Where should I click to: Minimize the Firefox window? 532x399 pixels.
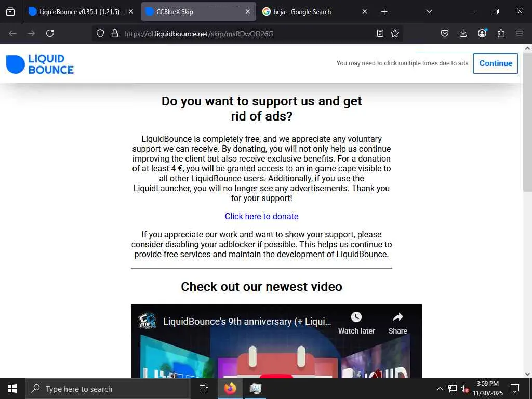[x=472, y=11]
